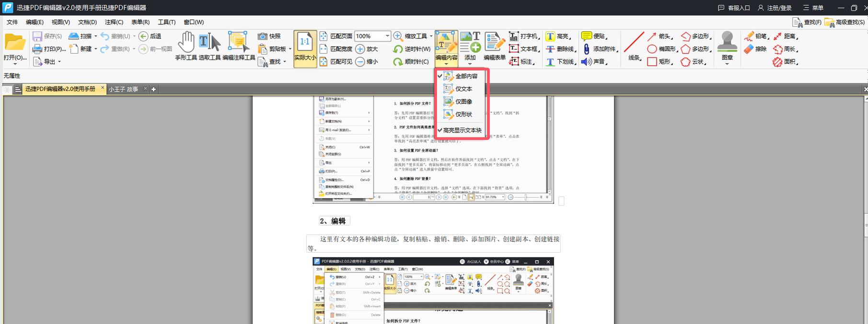Uncheck 全部内容 (All Content) option

[x=462, y=76]
